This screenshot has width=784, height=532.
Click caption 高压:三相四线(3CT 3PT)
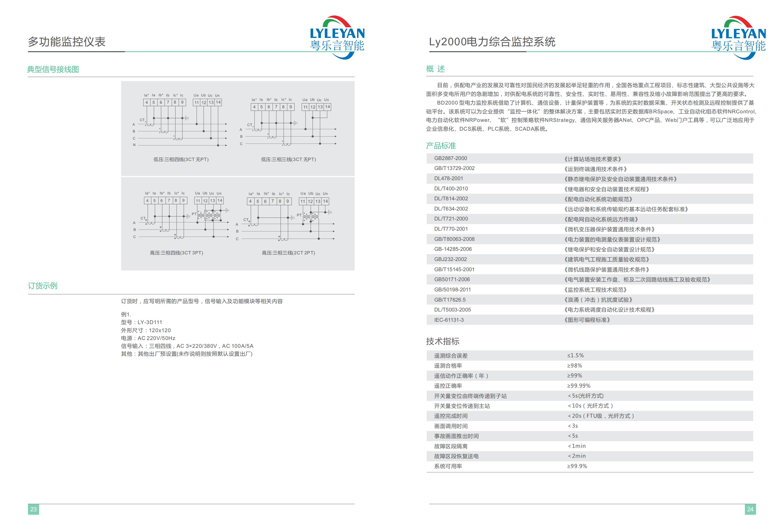[x=176, y=253]
